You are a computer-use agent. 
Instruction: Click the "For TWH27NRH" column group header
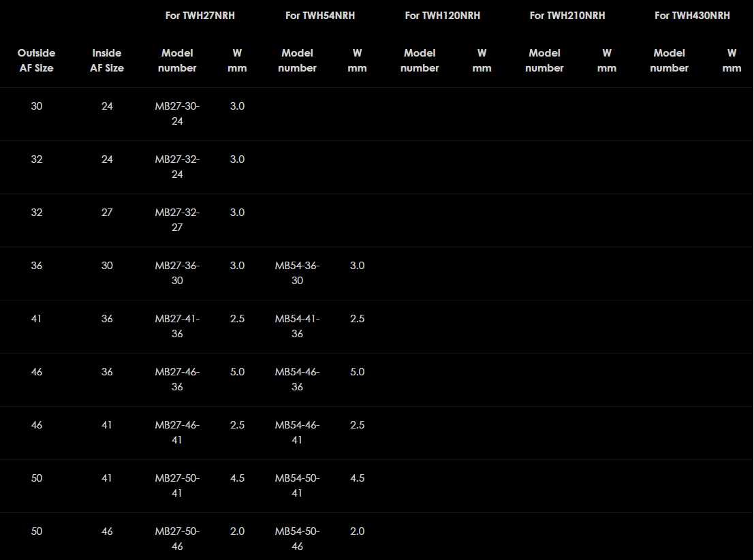pyautogui.click(x=200, y=15)
